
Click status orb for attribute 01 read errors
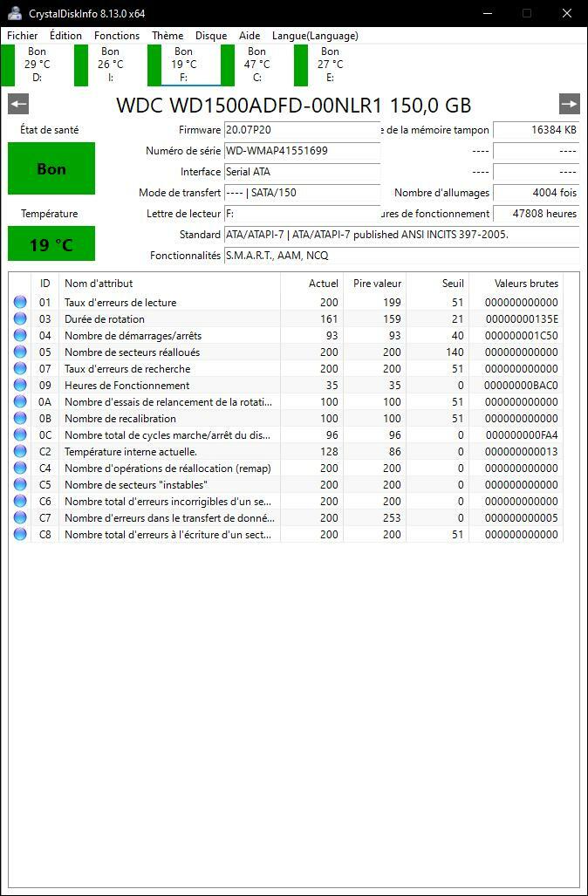point(20,302)
